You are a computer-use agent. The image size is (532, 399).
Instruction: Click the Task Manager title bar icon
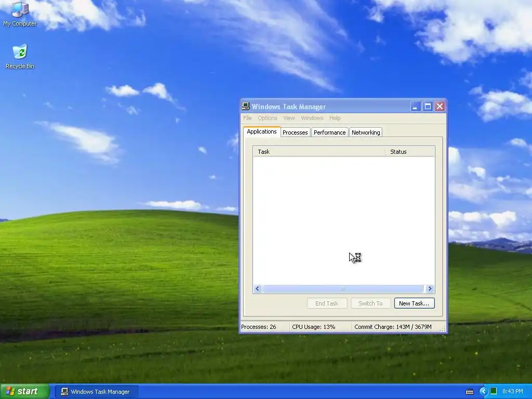[x=246, y=107]
